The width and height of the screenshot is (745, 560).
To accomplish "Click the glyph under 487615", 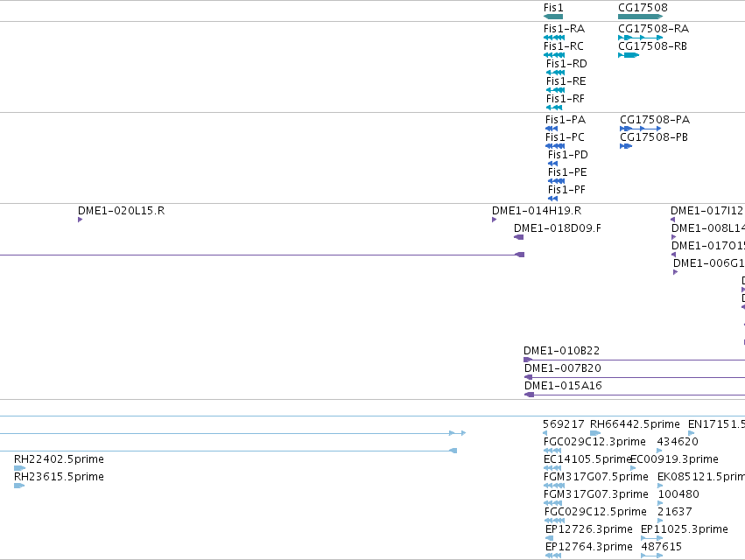I will point(651,556).
